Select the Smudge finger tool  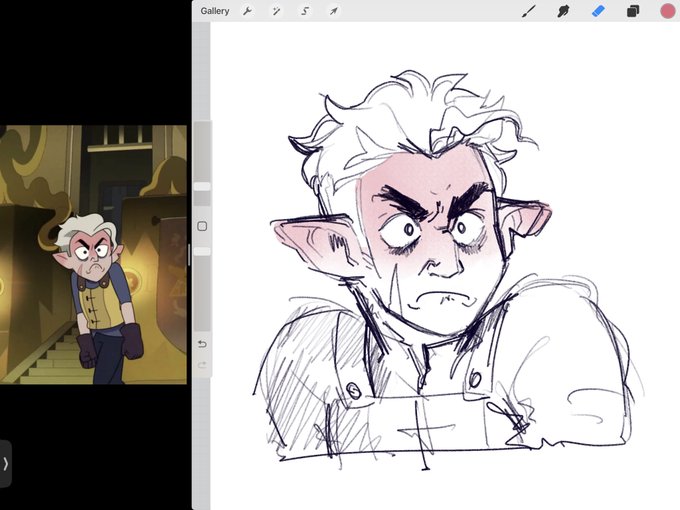tap(563, 11)
